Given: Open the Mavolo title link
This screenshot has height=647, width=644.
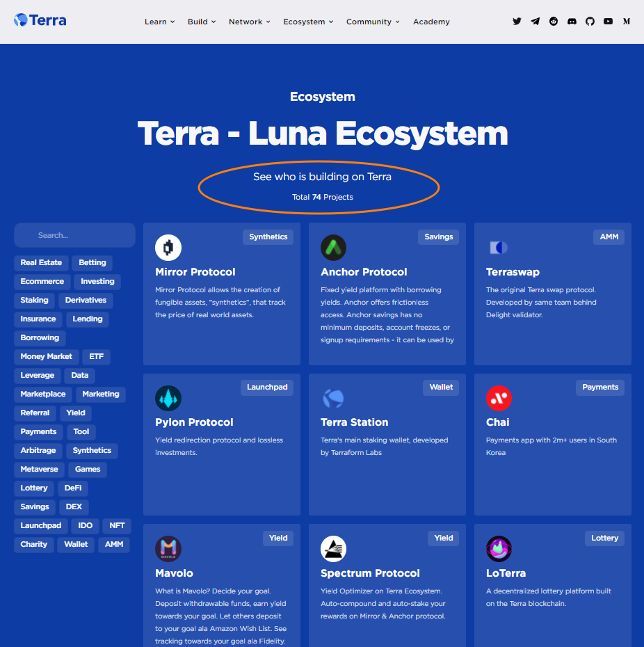Looking at the screenshot, I should (x=174, y=573).
